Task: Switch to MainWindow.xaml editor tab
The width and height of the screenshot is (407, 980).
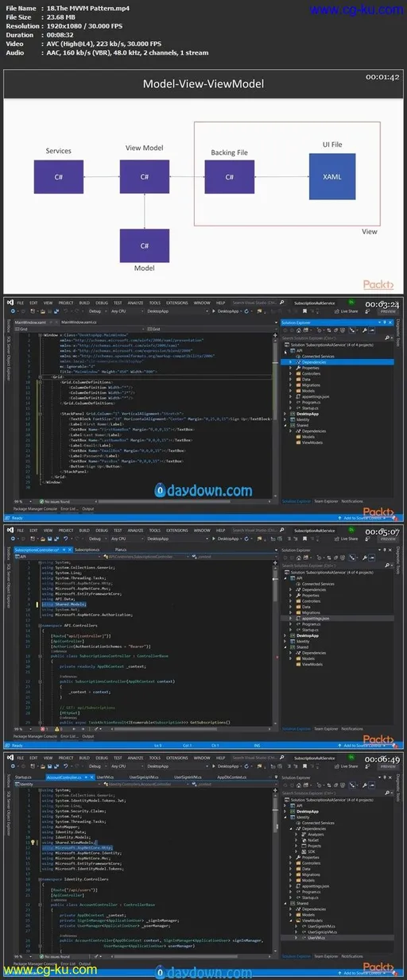Action: pos(37,322)
